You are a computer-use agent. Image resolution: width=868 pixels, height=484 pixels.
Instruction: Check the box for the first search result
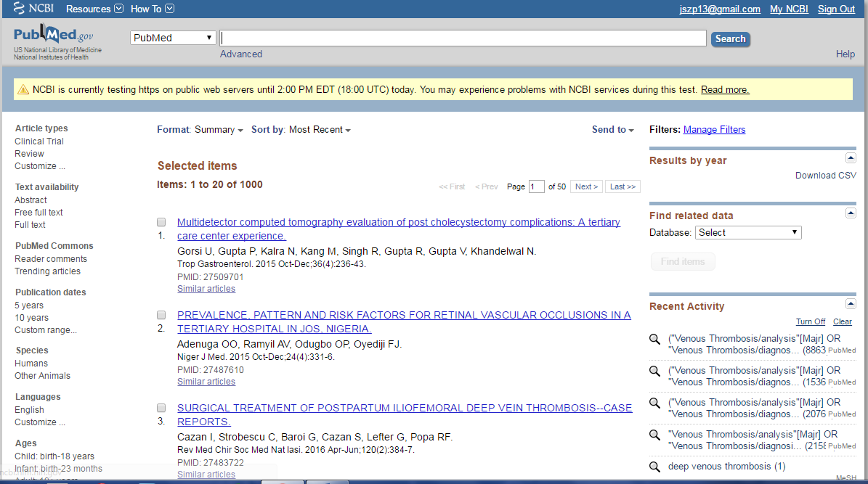(x=161, y=222)
